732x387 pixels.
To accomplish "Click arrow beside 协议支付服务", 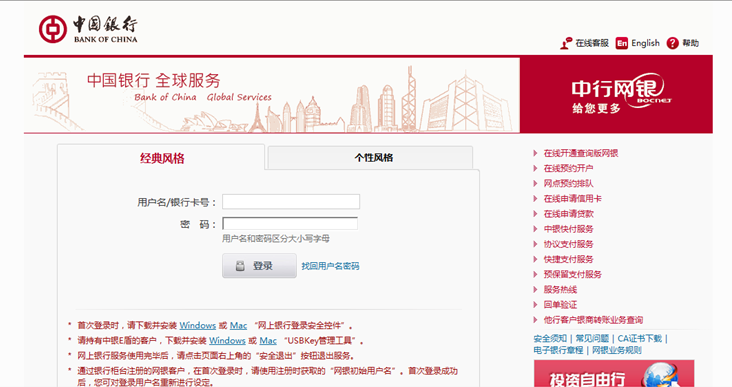I will click(535, 244).
